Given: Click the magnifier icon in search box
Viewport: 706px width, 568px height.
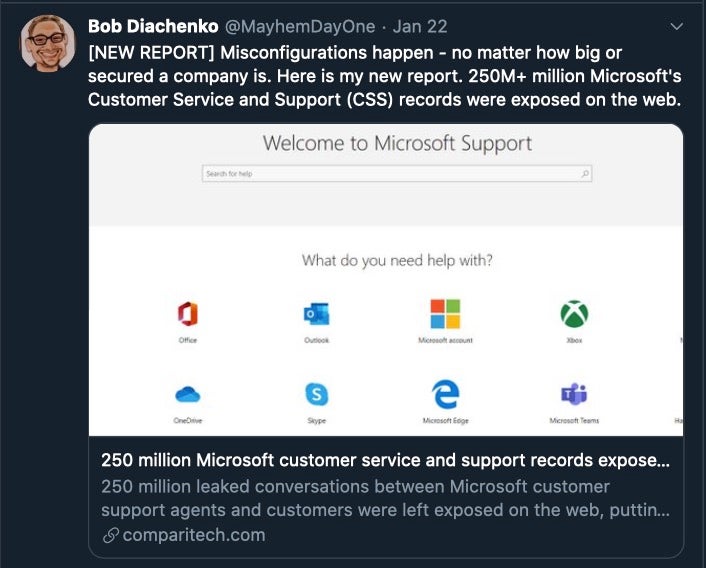Looking at the screenshot, I should coord(585,174).
